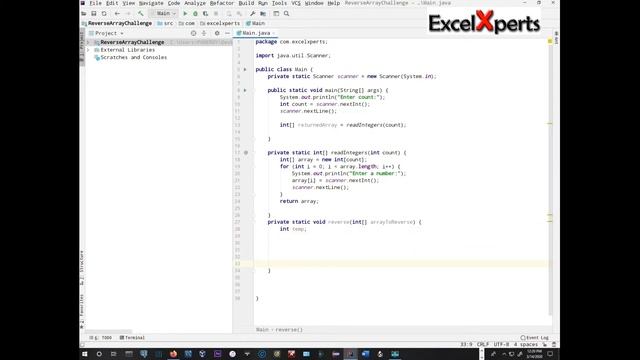Click ReverseArrayChallenge breadcrumb in navigation bar

117,23
